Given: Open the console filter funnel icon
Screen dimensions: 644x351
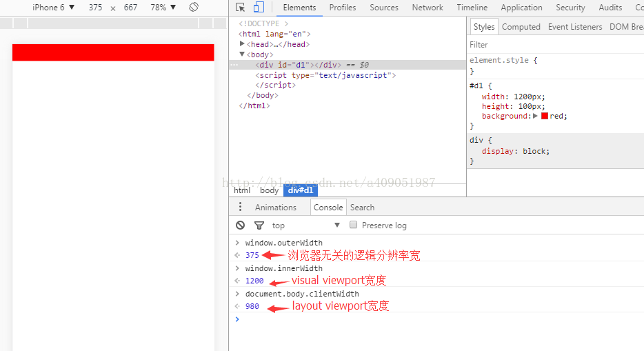Looking at the screenshot, I should pyautogui.click(x=259, y=225).
